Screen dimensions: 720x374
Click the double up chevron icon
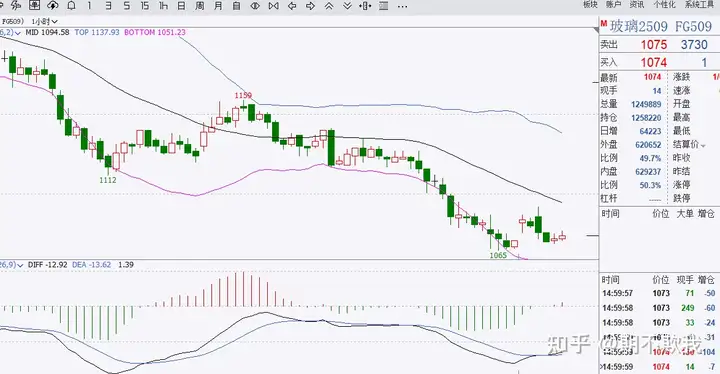(x=329, y=6)
